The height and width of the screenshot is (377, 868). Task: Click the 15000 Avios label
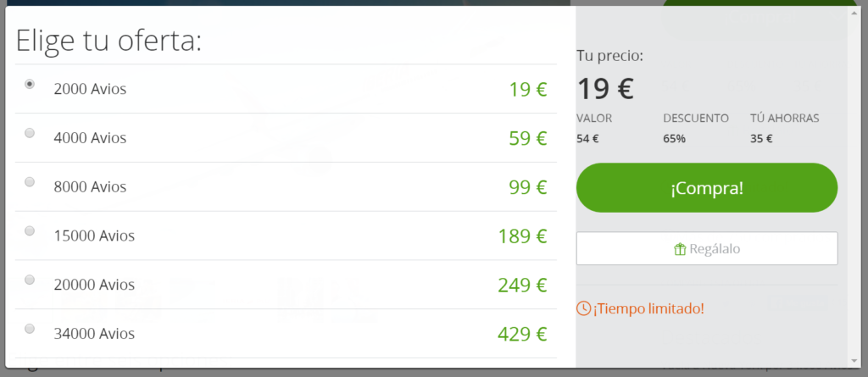pos(94,236)
